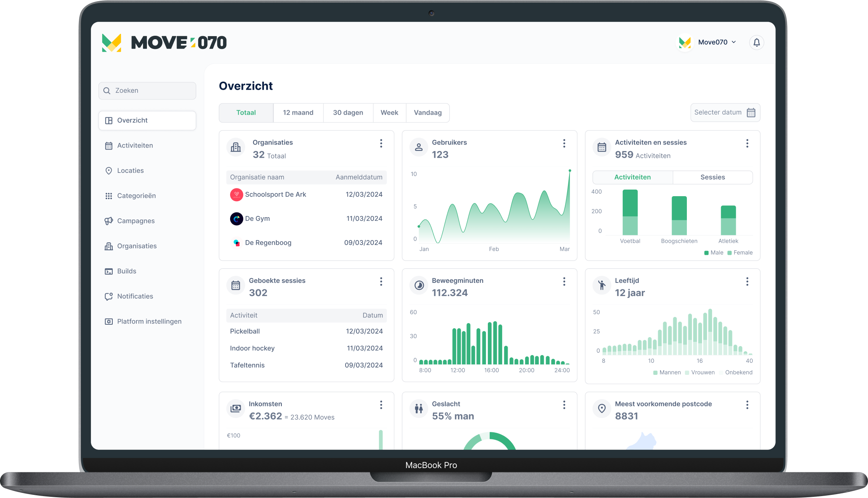This screenshot has height=498, width=868.
Task: Switch to the 30 dagen tab
Action: (348, 113)
